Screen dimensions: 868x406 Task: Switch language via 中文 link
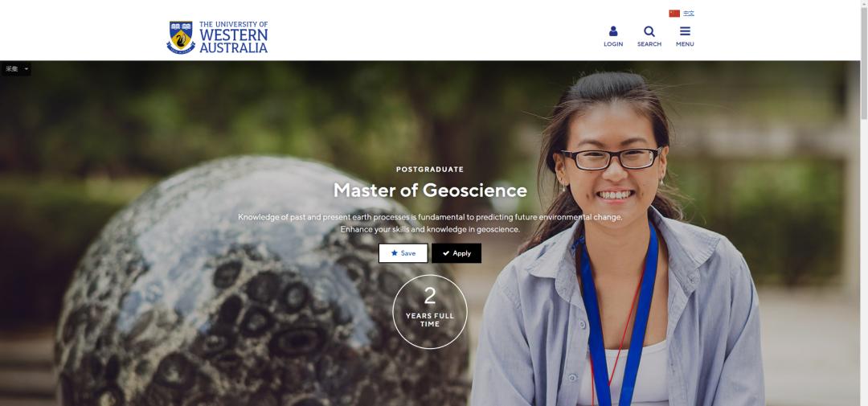click(x=688, y=14)
